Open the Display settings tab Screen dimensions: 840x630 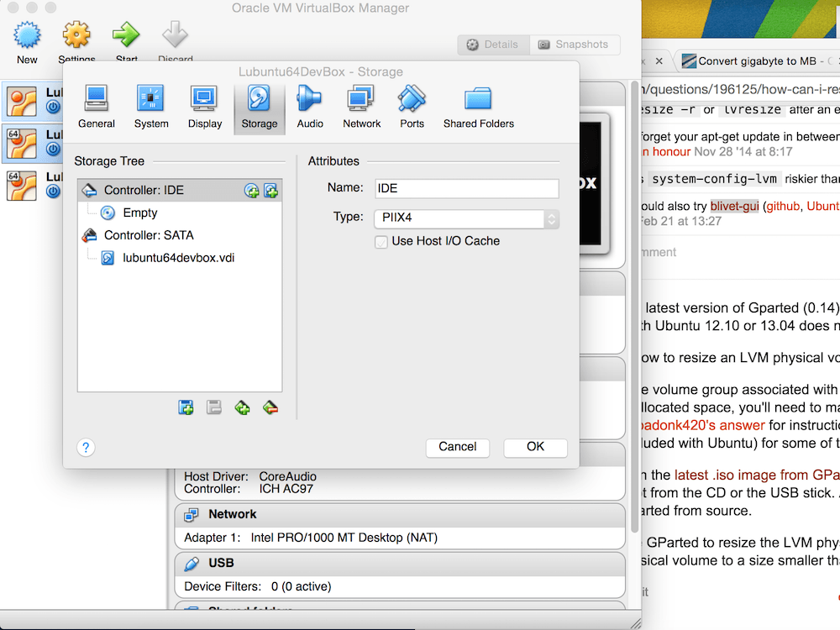click(205, 108)
